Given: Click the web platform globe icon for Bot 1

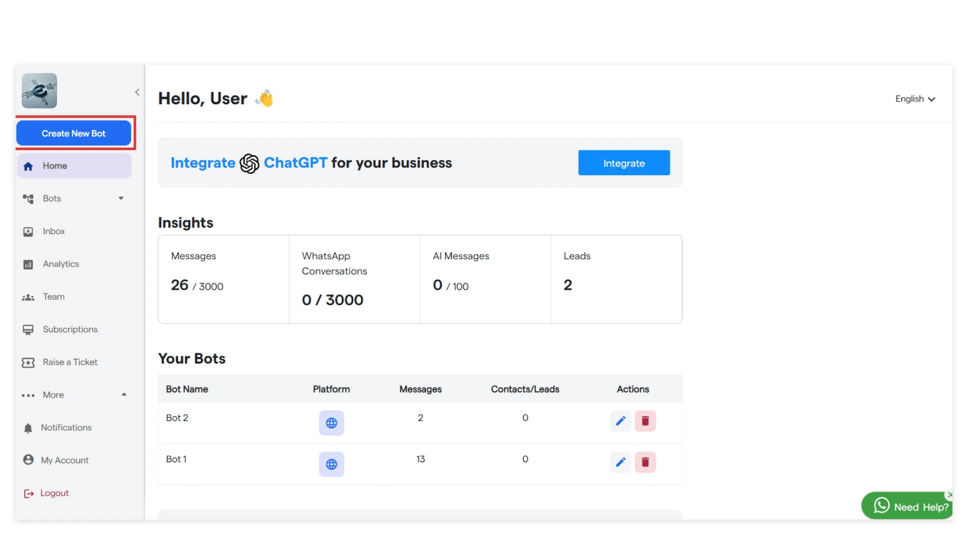Looking at the screenshot, I should coord(331,464).
